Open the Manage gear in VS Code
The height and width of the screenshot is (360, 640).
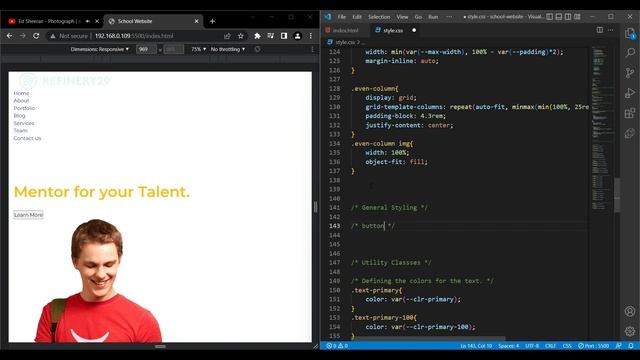(630, 331)
